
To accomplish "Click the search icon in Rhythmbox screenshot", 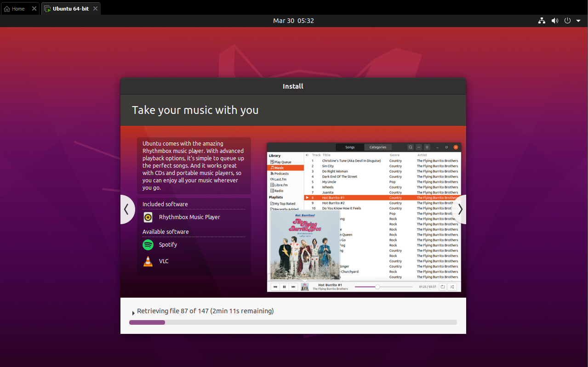I will click(411, 147).
